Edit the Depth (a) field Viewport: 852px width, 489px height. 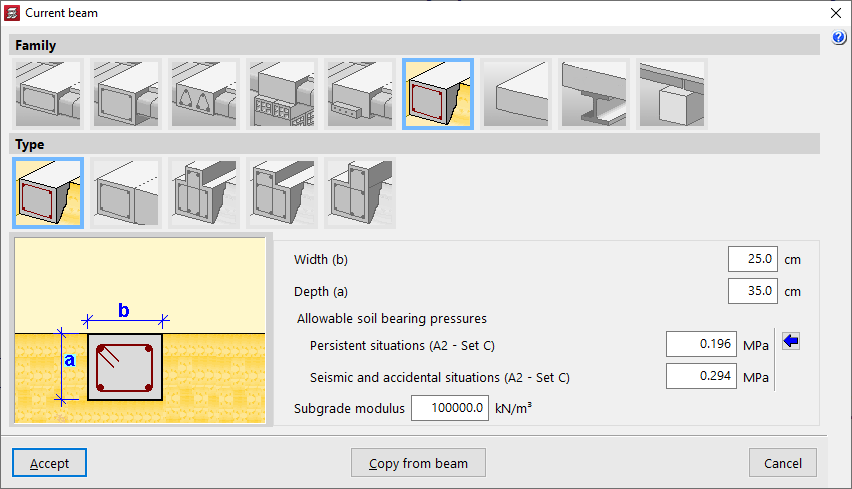tap(753, 291)
